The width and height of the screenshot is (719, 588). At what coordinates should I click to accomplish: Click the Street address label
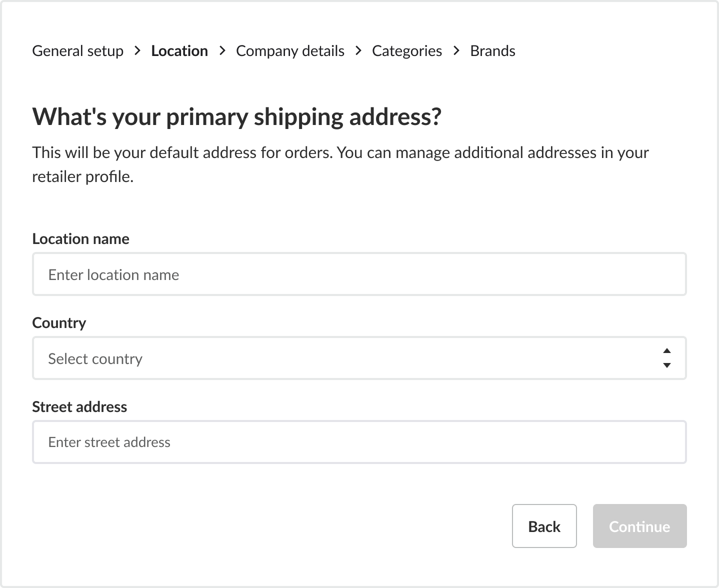coord(79,407)
